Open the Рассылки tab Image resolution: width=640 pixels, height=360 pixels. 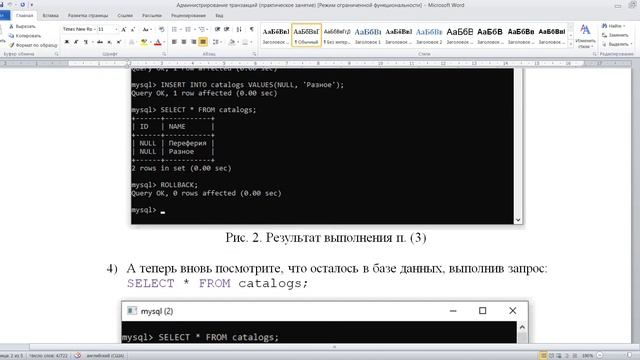point(152,16)
